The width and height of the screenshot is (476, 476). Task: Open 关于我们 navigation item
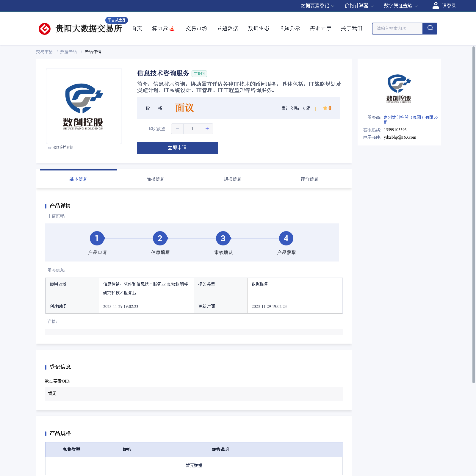(352, 28)
